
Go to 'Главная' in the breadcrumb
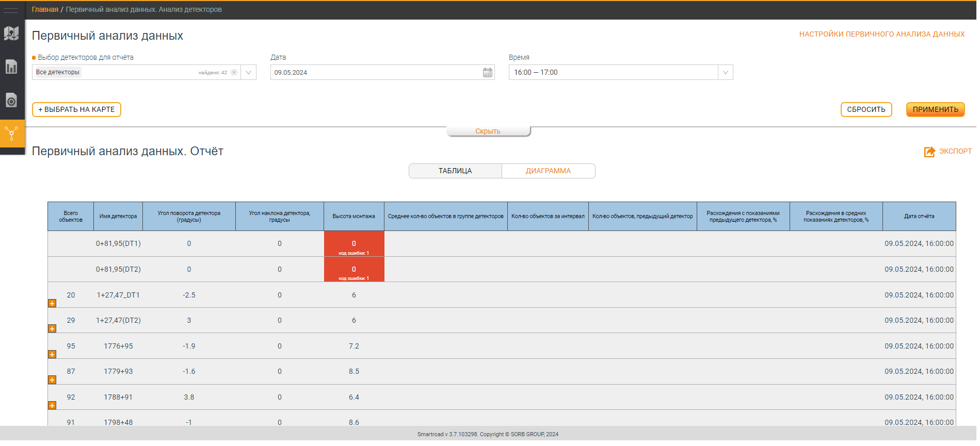(x=45, y=10)
